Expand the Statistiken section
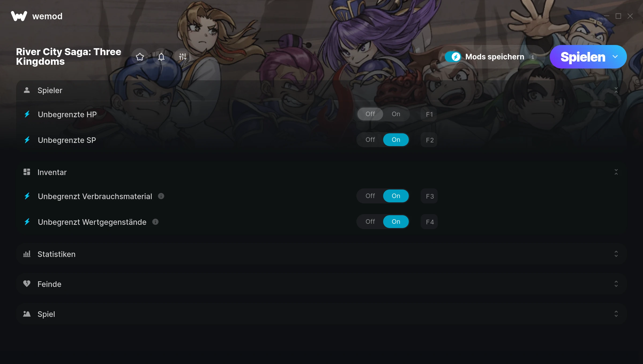Image resolution: width=643 pixels, height=364 pixels. pos(616,254)
